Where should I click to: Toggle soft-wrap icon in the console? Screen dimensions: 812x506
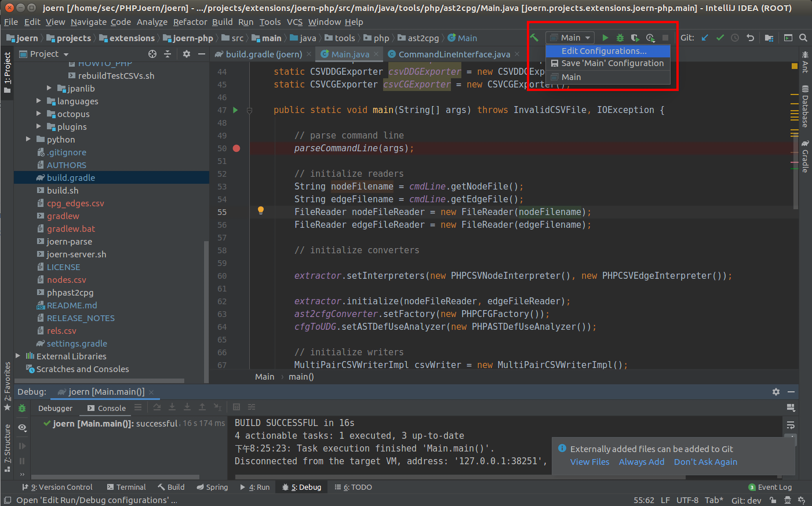(790, 425)
